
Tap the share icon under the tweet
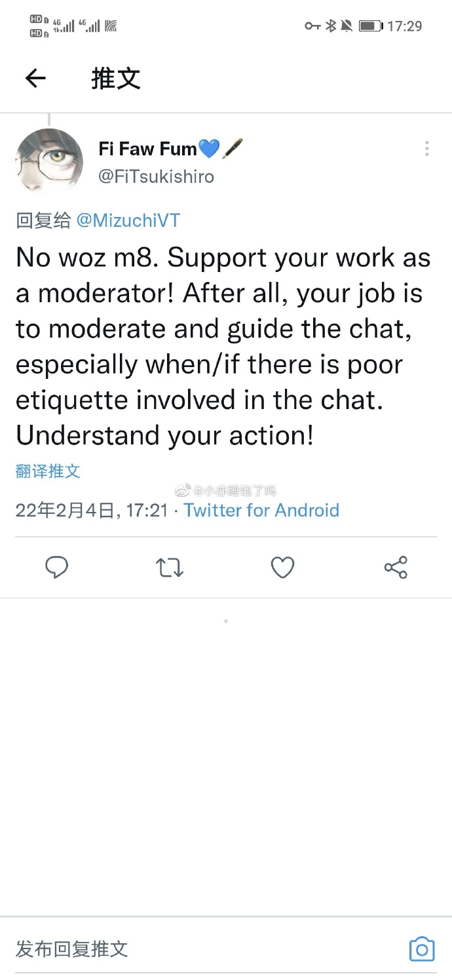click(396, 567)
